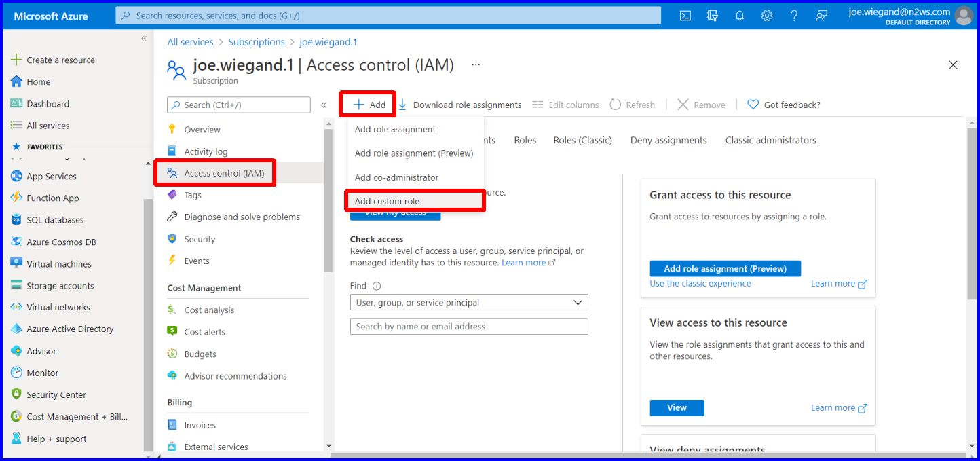980x461 pixels.
Task: Close the Access control blade
Action: click(x=953, y=65)
